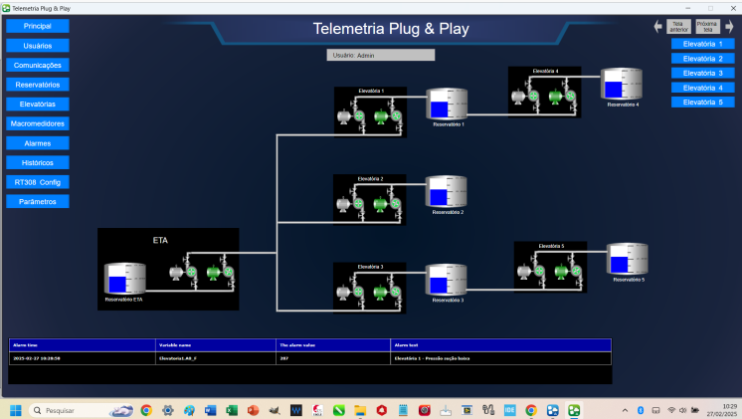Open the Principal menu item
Screen dimensions: 742x419
click(x=37, y=26)
